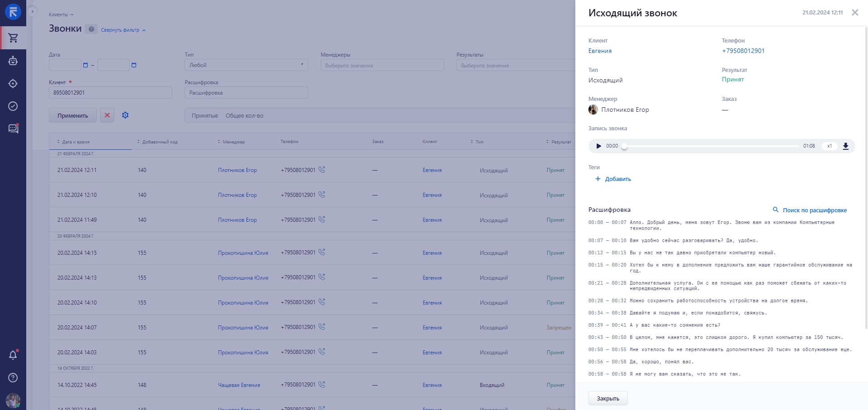Expand the Тип dropdown set to Любой

coord(246,65)
